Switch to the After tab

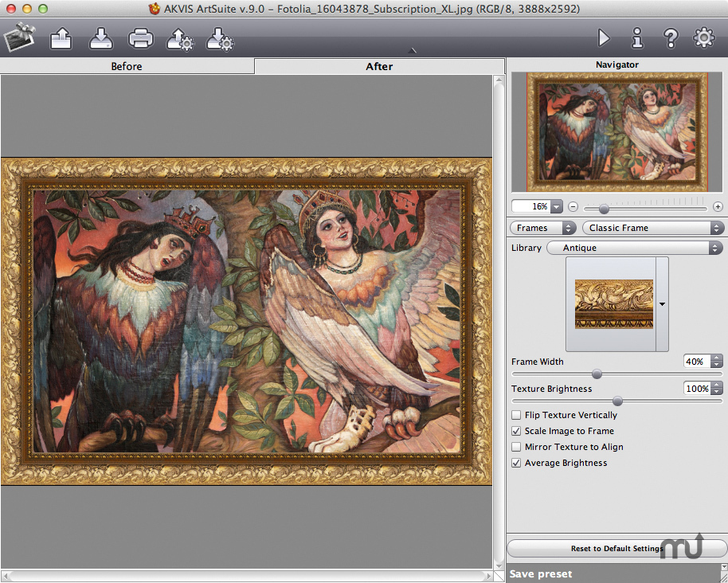click(x=379, y=66)
